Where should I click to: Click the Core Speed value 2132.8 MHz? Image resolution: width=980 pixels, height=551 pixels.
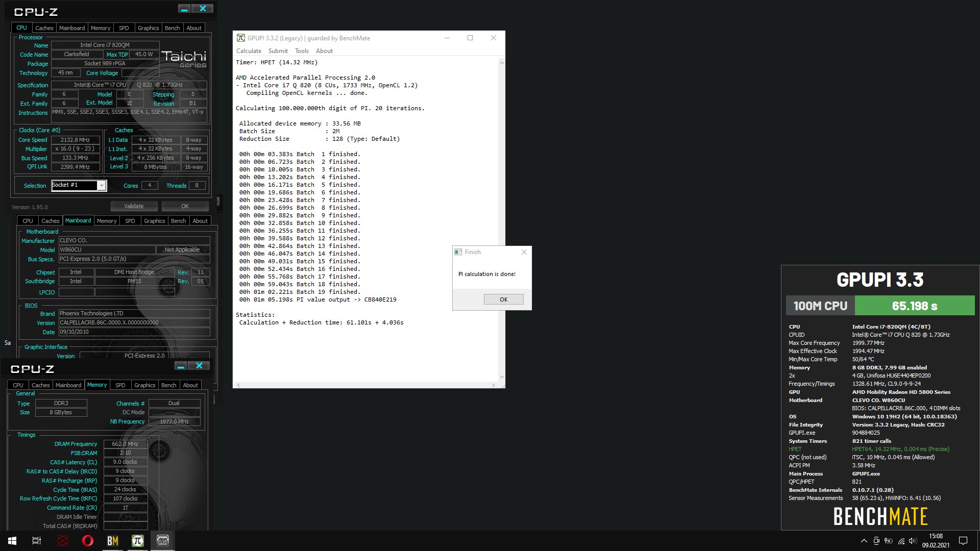tap(75, 140)
